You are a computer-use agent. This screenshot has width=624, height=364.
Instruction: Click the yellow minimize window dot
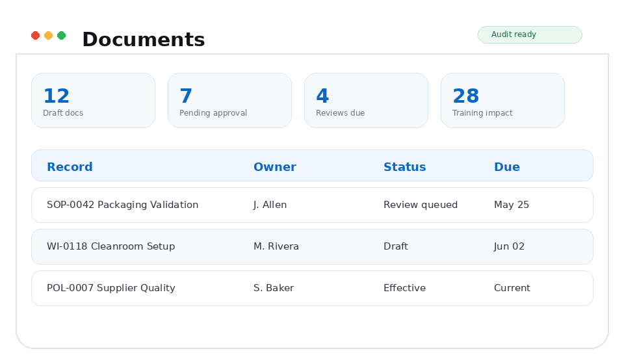click(x=48, y=35)
